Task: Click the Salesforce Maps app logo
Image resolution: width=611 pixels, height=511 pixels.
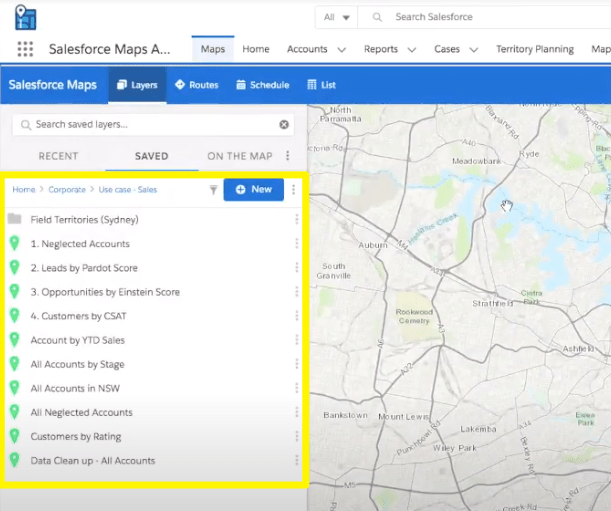Action: coord(25,18)
